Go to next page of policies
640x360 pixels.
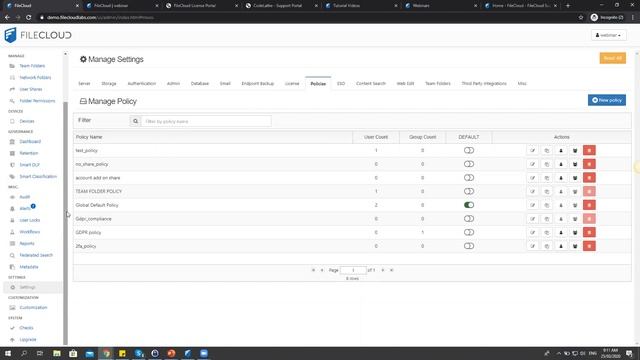[382, 270]
